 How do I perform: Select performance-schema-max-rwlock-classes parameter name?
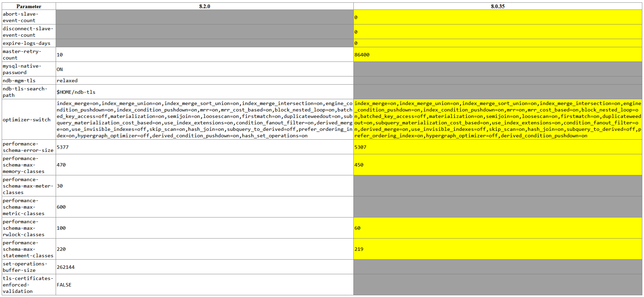(x=23, y=228)
